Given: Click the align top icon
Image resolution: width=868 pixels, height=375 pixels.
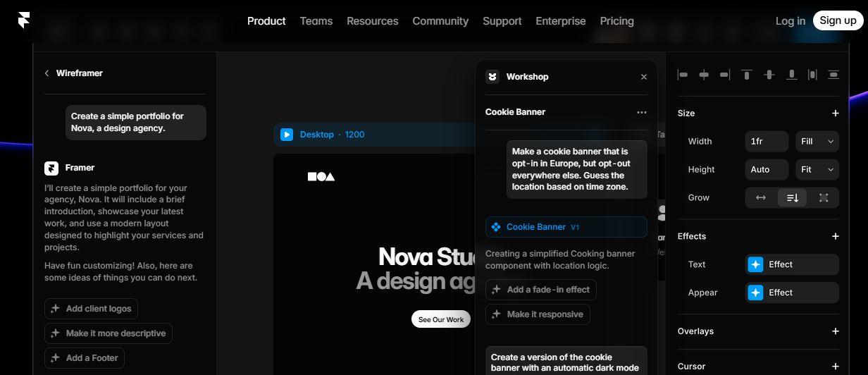Looking at the screenshot, I should coord(746,75).
